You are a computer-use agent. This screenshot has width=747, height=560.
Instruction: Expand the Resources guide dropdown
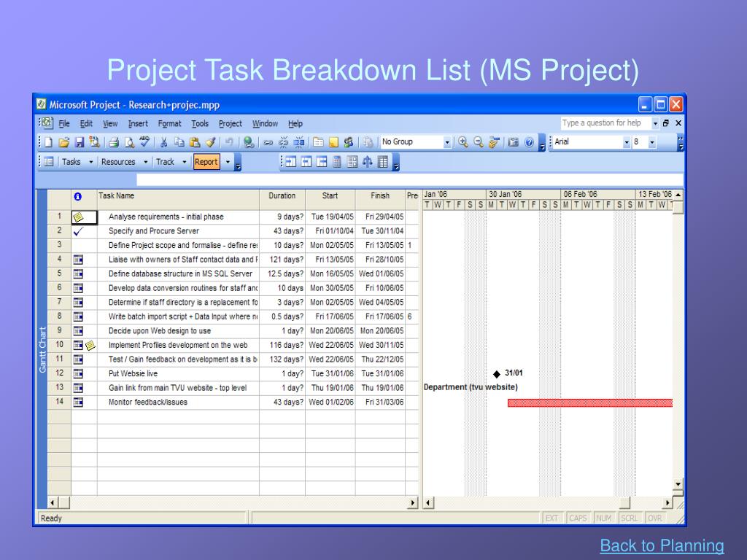[145, 162]
